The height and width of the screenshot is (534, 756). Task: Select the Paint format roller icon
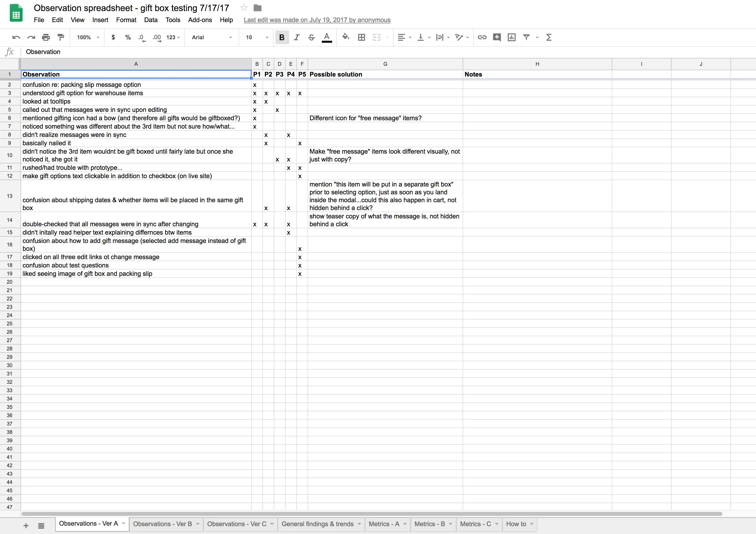(x=61, y=38)
